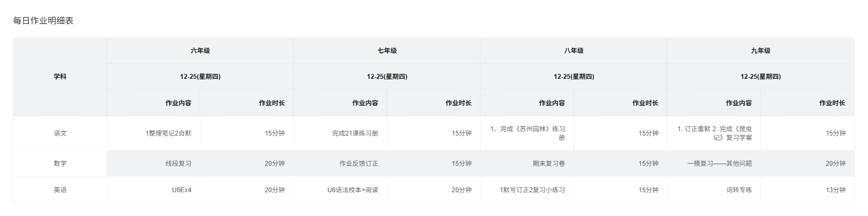This screenshot has width=868, height=216.
Task: Click the 1整理笔记2自默 homework cell
Action: pyautogui.click(x=168, y=133)
